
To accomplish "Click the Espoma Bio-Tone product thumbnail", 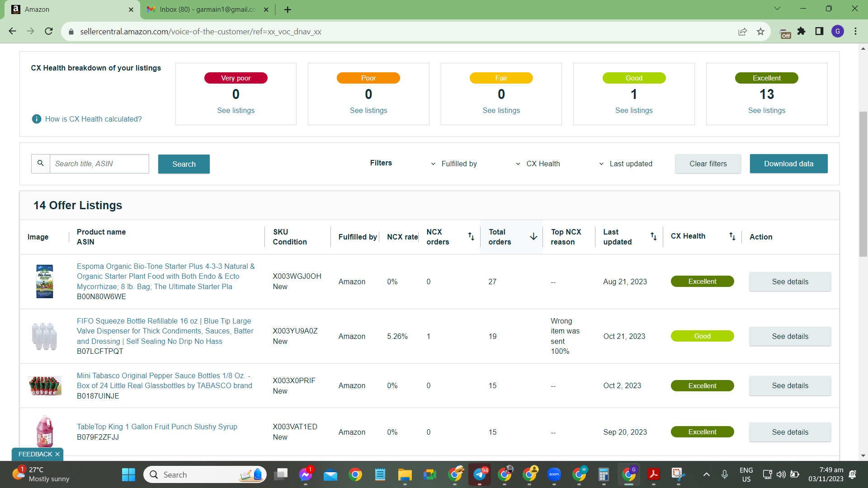I will (x=44, y=281).
